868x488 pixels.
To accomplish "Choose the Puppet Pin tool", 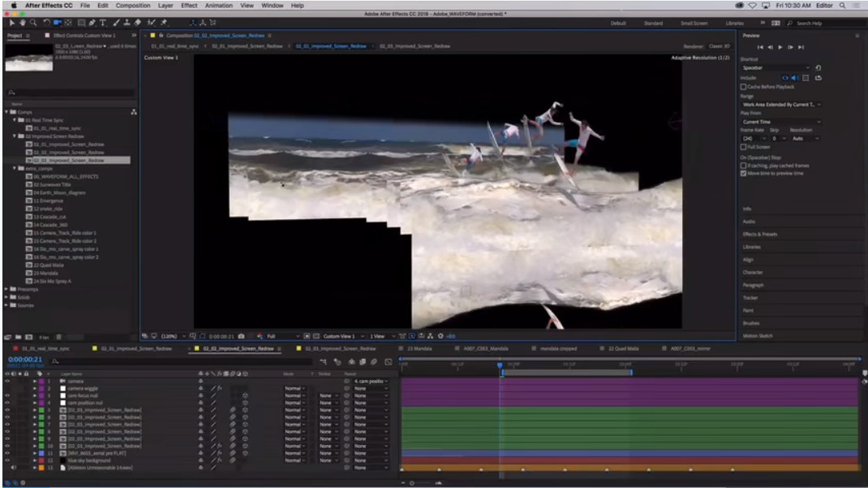I will [165, 22].
